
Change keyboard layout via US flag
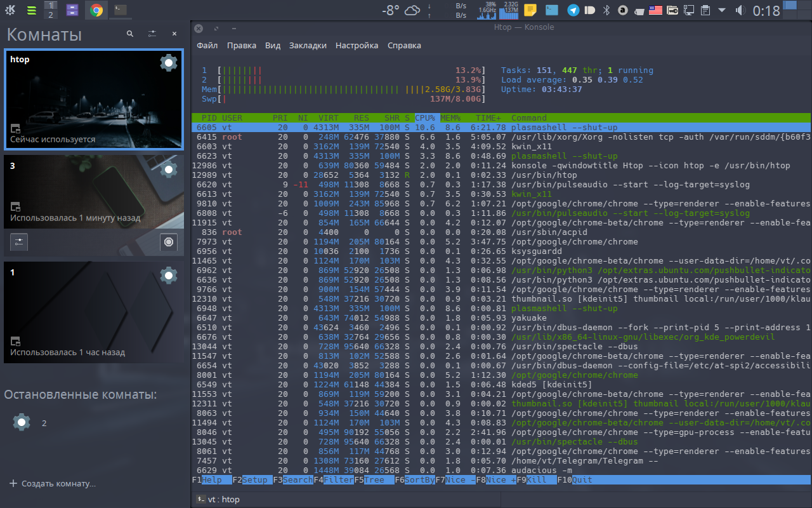coord(656,10)
